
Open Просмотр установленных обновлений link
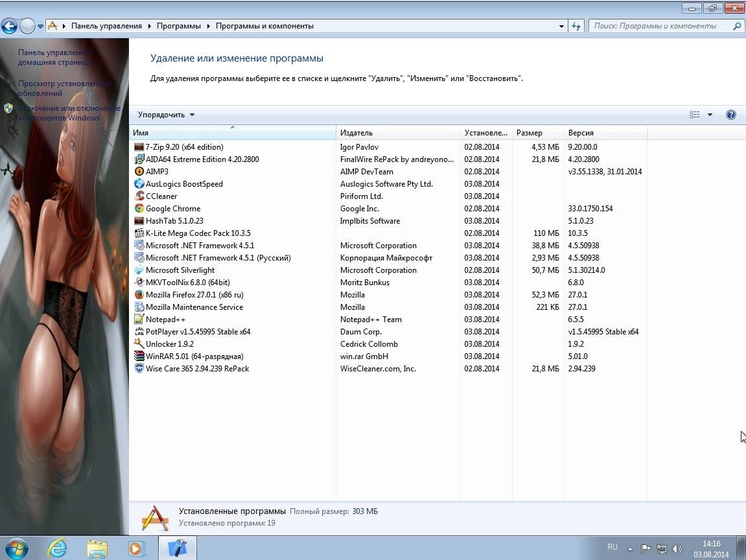coord(64,88)
